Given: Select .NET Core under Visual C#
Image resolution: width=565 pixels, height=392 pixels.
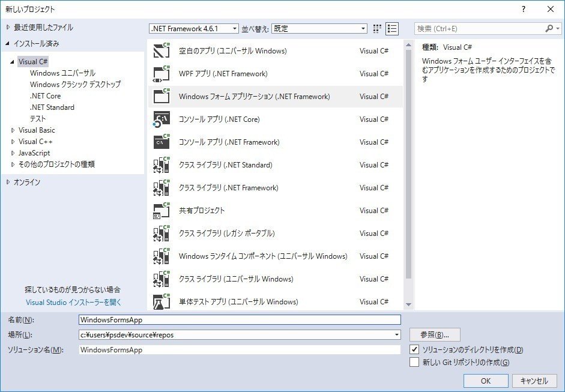Looking at the screenshot, I should tap(46, 95).
